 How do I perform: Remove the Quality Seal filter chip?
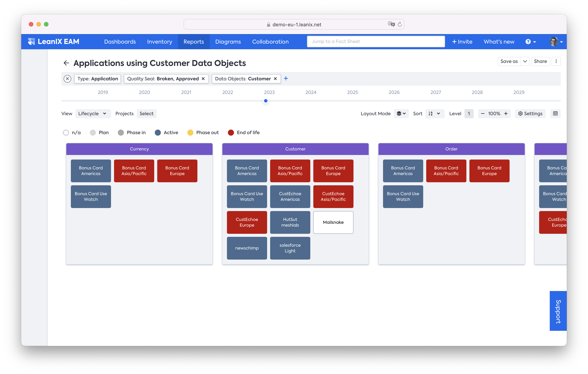tap(203, 79)
